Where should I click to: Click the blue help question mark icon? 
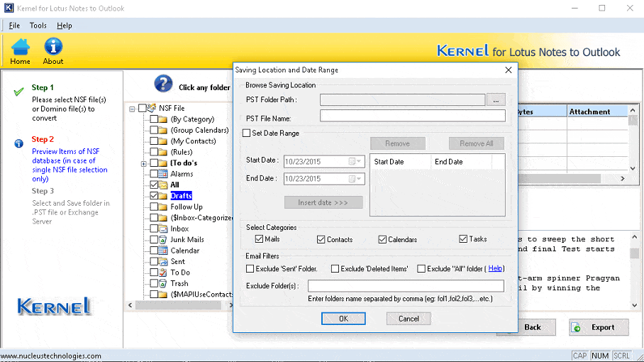click(x=162, y=84)
